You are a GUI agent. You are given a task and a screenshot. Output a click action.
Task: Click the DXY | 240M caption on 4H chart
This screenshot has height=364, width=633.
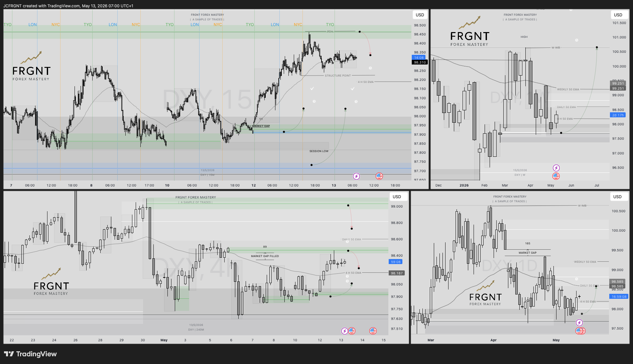coord(196,330)
